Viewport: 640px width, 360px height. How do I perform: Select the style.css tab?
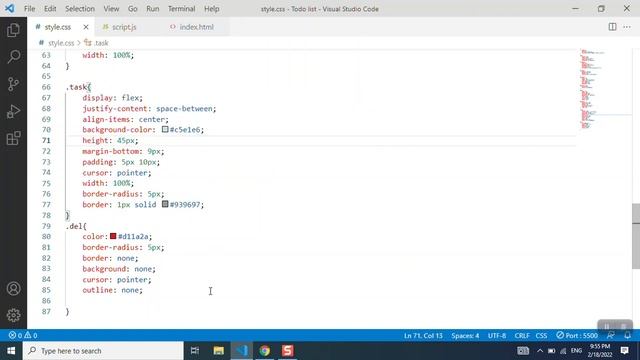(58, 27)
